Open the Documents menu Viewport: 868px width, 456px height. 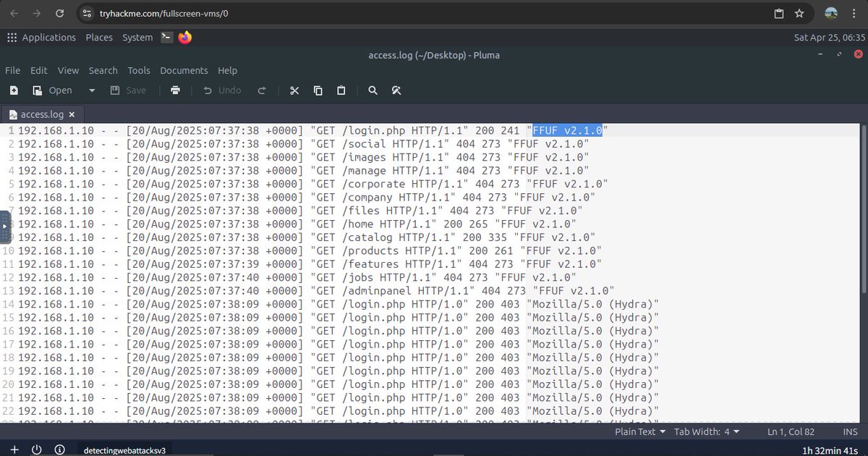point(184,70)
